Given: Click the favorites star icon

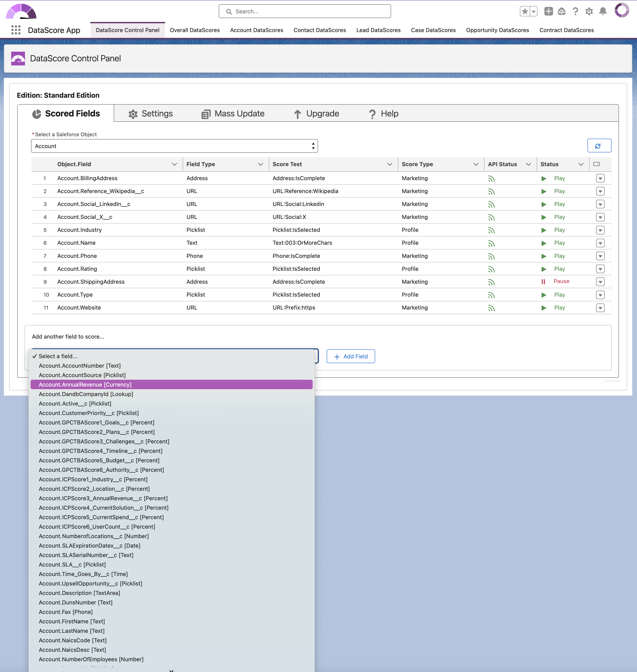Looking at the screenshot, I should [x=525, y=11].
